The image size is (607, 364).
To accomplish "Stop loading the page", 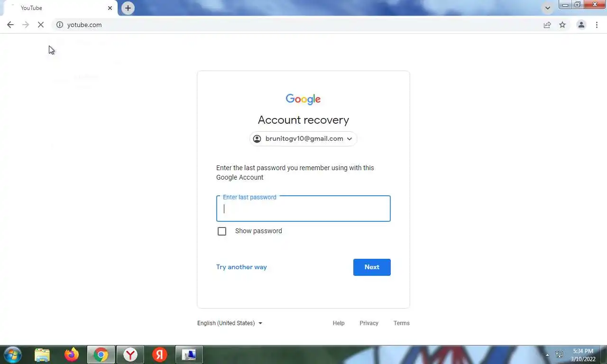I will click(x=41, y=25).
